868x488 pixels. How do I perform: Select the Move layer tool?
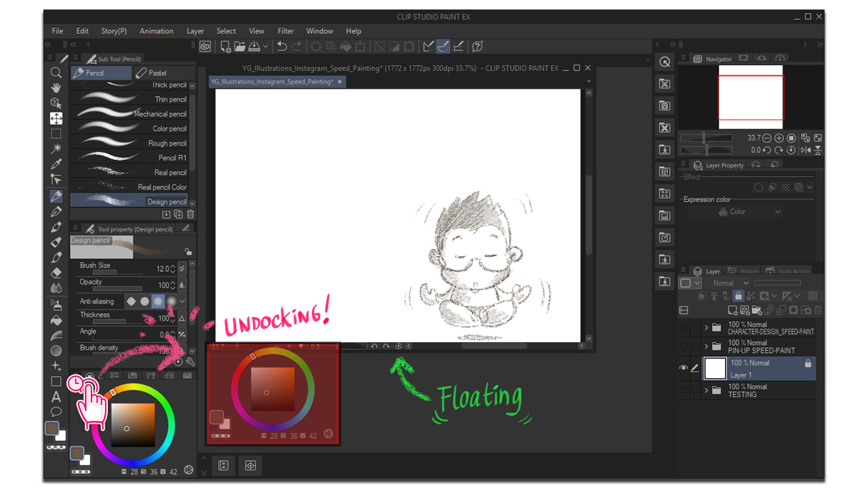(56, 118)
